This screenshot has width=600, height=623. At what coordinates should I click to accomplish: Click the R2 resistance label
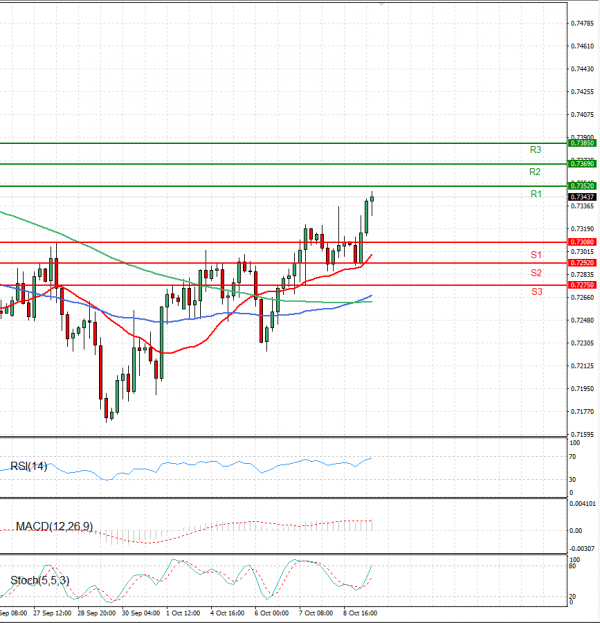click(x=535, y=172)
